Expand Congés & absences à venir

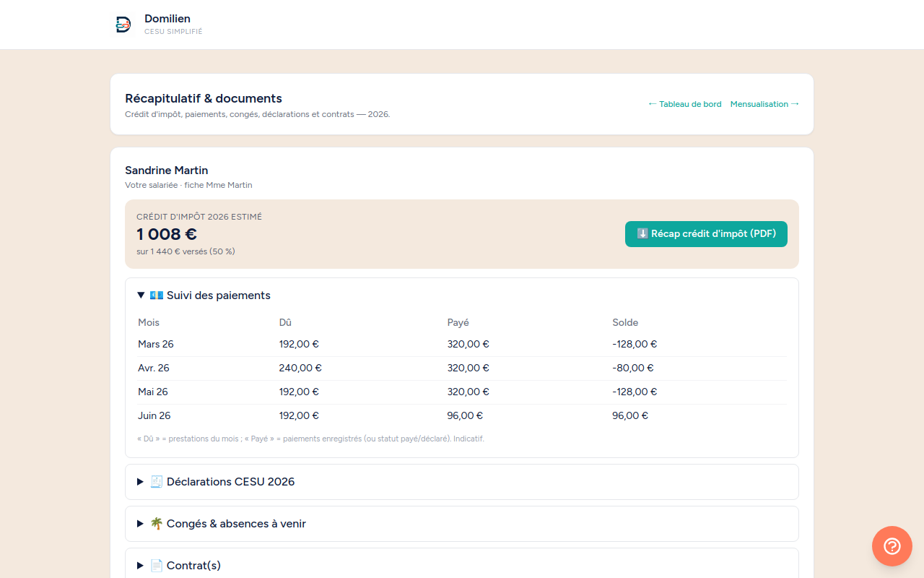click(462, 524)
